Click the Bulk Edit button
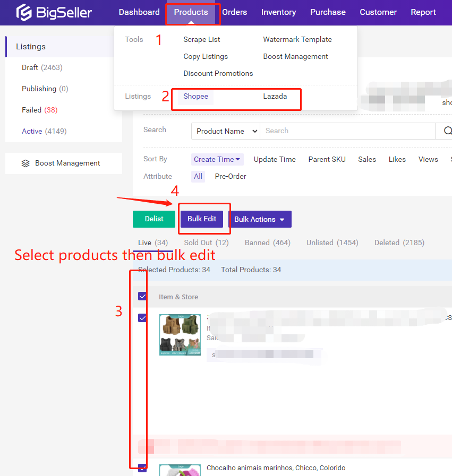The width and height of the screenshot is (452, 476). (x=202, y=219)
